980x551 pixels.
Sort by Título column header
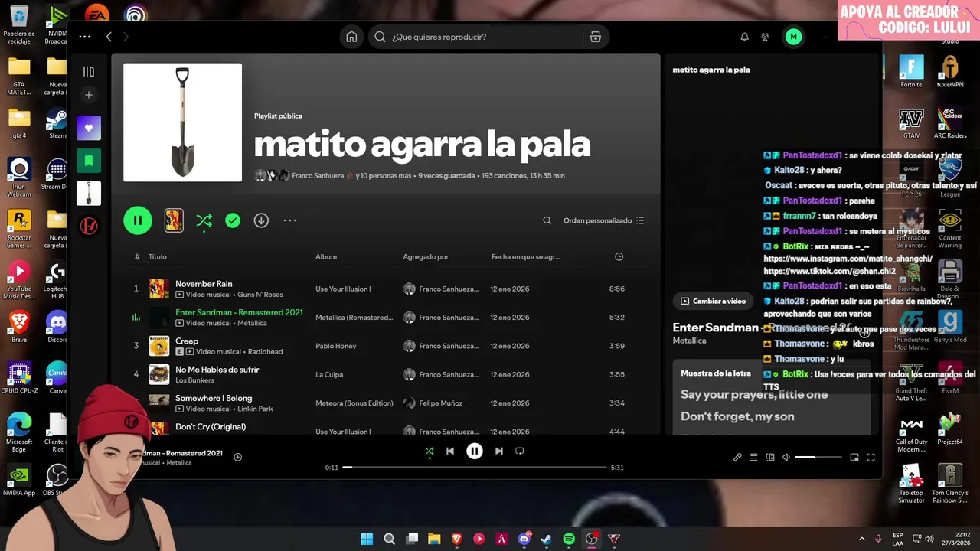click(157, 256)
